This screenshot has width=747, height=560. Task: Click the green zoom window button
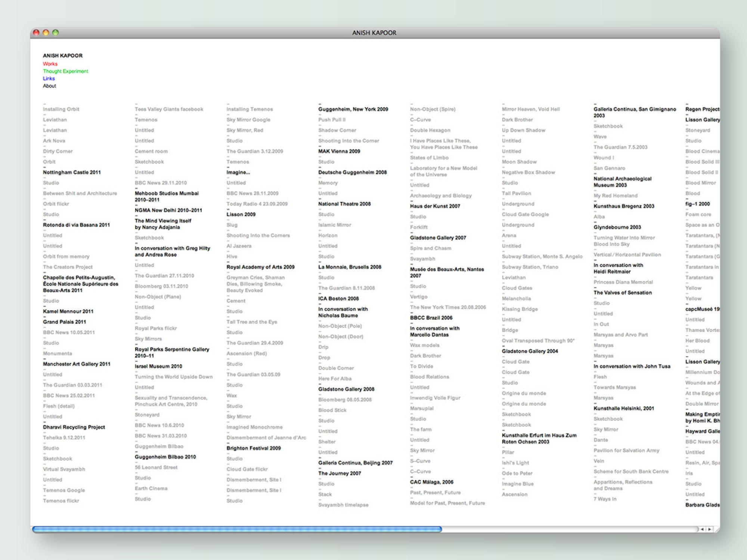click(56, 32)
